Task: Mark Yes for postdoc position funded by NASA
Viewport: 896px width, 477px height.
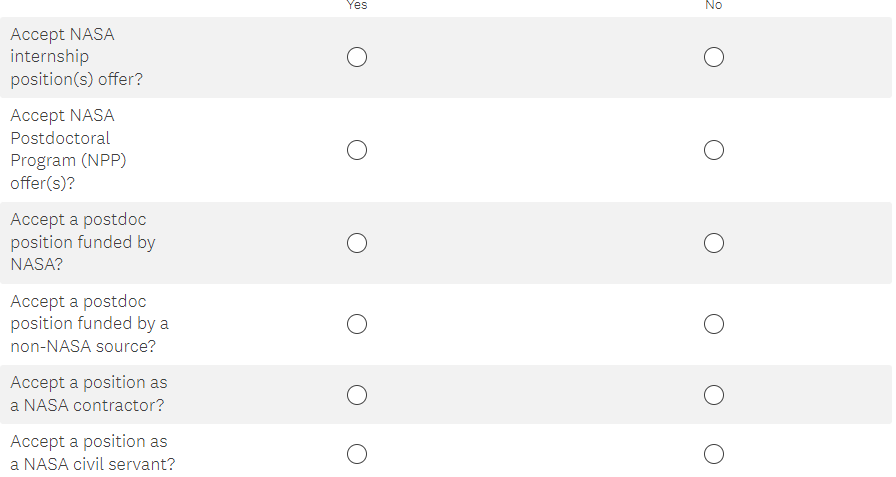Action: pyautogui.click(x=357, y=243)
